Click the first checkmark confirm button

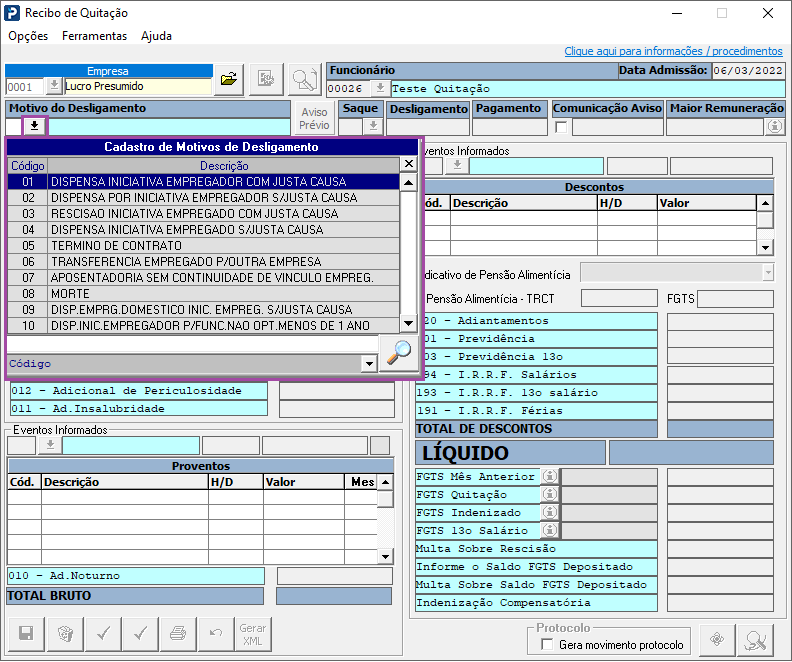(x=104, y=633)
